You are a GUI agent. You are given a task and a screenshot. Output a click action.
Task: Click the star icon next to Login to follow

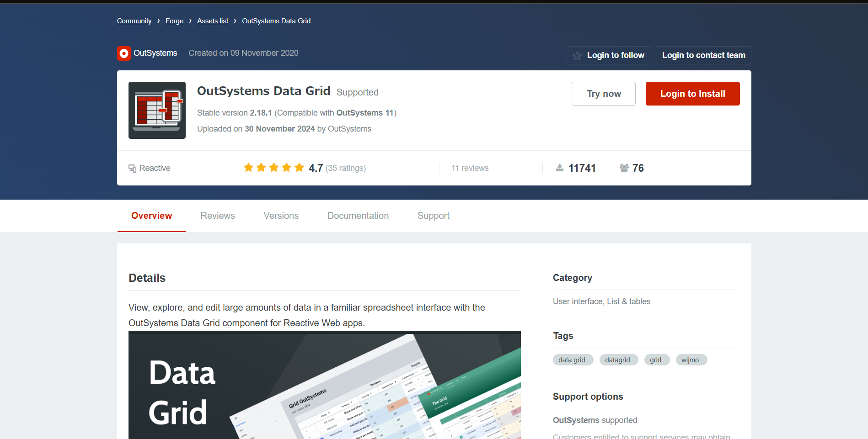[x=577, y=55]
